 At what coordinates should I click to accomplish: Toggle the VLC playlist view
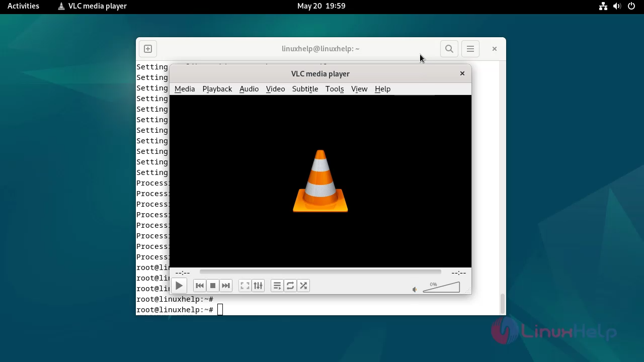(277, 286)
